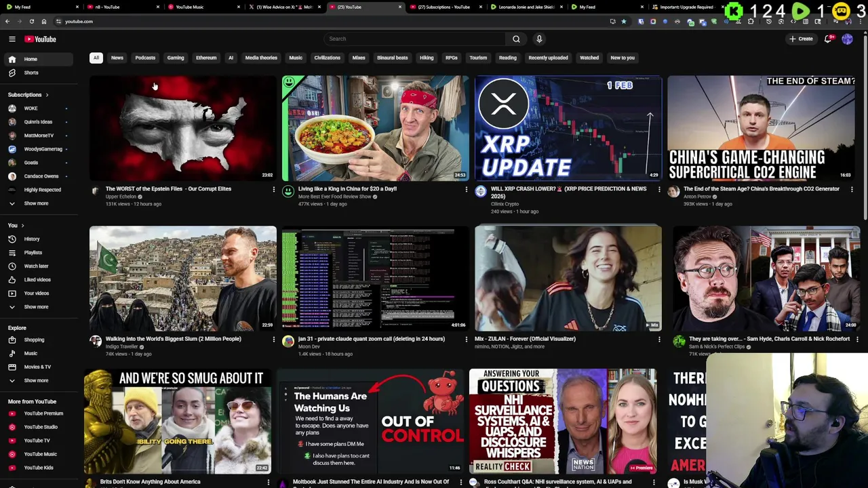The width and height of the screenshot is (868, 488).
Task: Open the account avatar menu
Action: pos(847,39)
